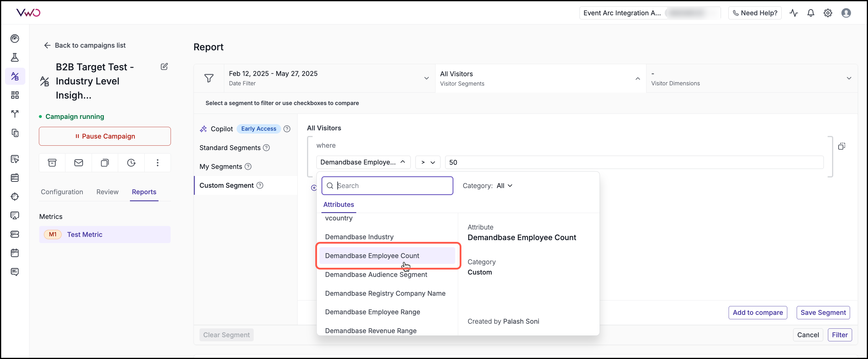Open the stacked-list icon in sidebar
This screenshot has width=868, height=359.
pyautogui.click(x=15, y=178)
